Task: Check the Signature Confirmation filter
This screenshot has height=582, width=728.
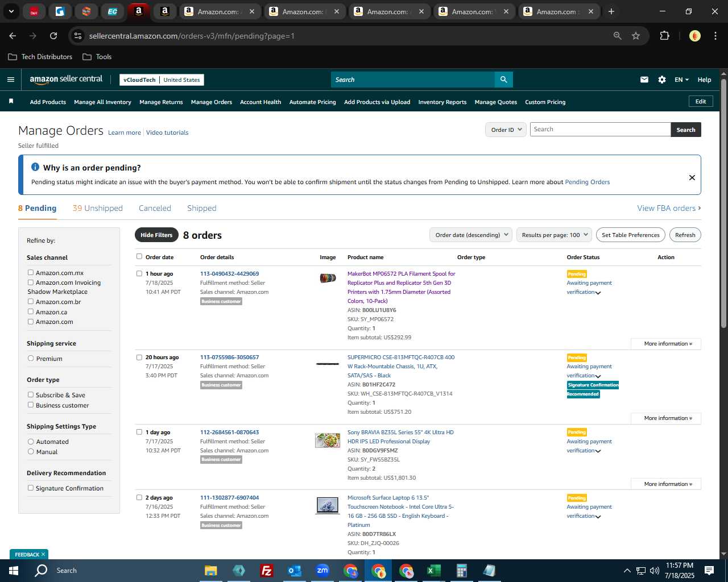Action: (x=31, y=488)
